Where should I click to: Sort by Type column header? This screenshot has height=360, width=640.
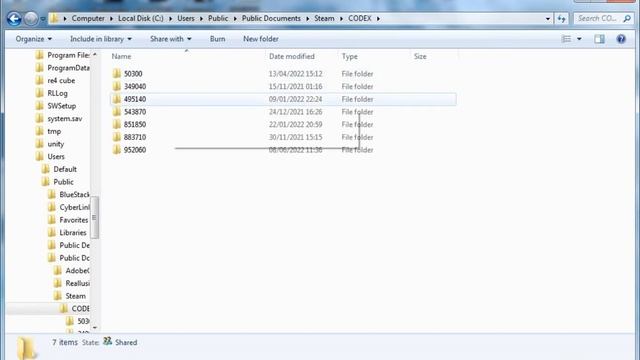pos(349,56)
